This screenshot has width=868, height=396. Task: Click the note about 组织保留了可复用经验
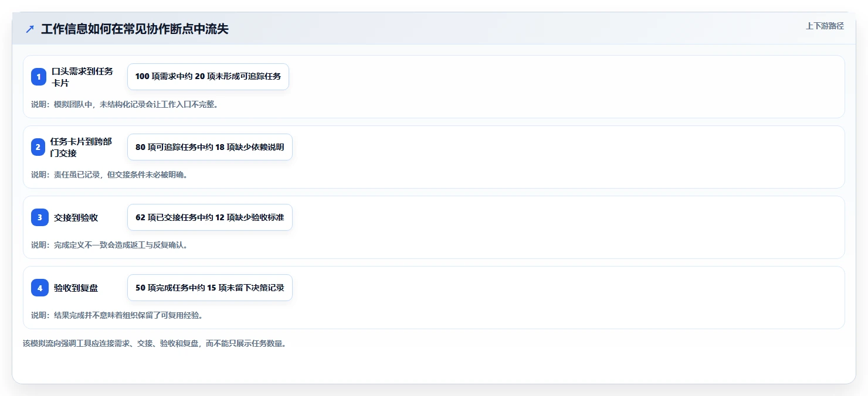coord(117,315)
